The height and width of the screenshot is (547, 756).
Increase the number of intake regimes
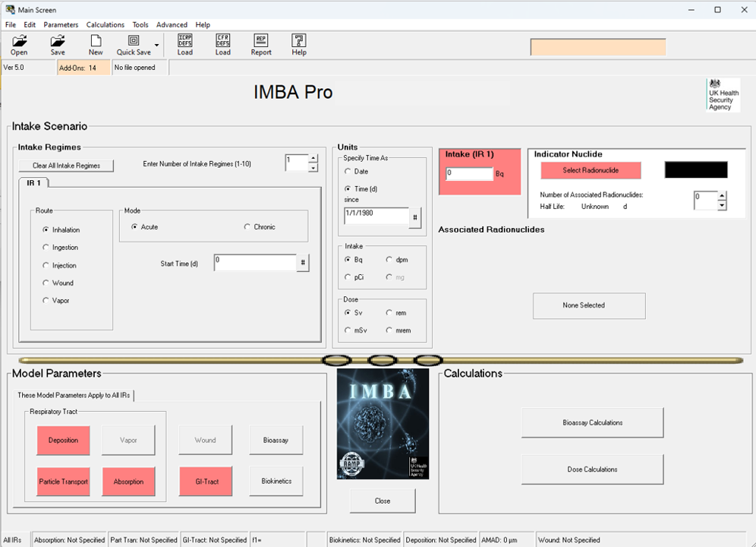[313, 159]
